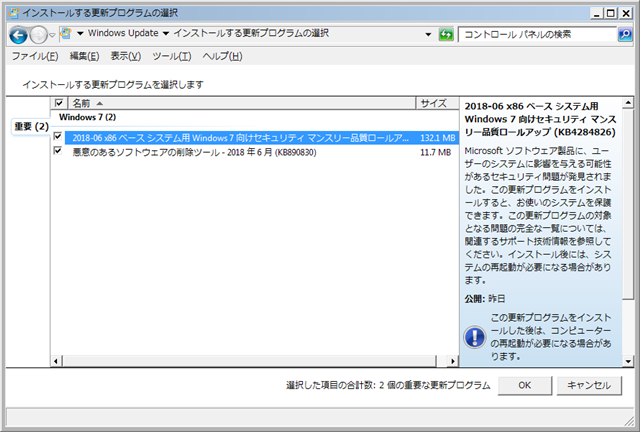Click the Forward navigation arrow
The width and height of the screenshot is (640, 432).
[x=39, y=35]
